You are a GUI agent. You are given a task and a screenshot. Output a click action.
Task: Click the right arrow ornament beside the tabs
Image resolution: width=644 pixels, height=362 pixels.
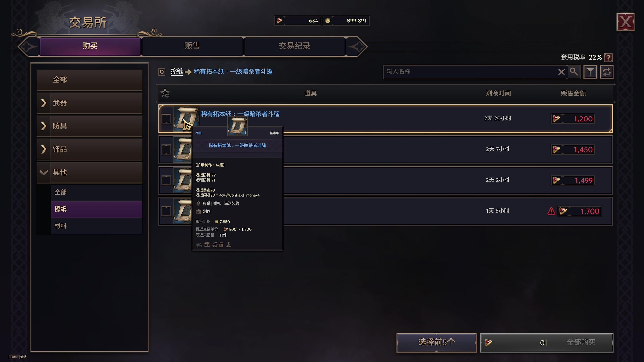click(357, 46)
